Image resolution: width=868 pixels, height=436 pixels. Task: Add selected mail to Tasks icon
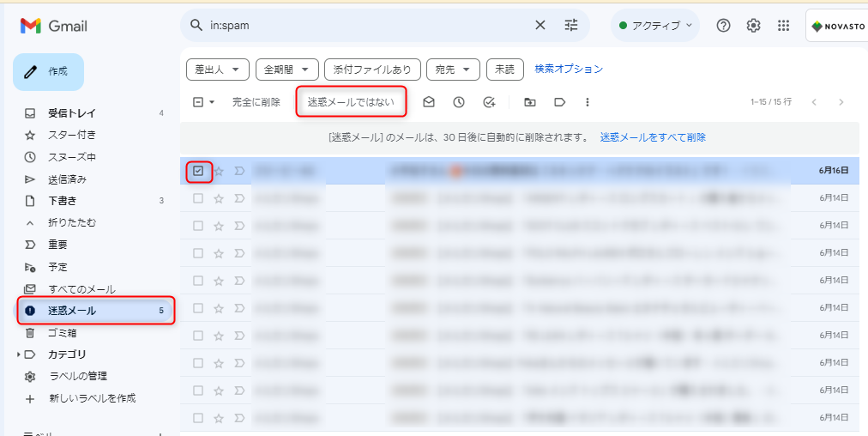489,102
